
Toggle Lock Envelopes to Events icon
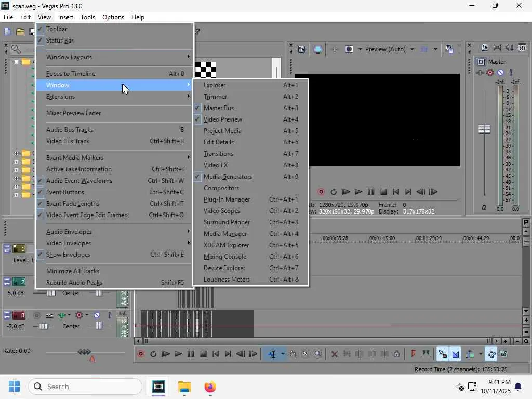click(x=491, y=354)
